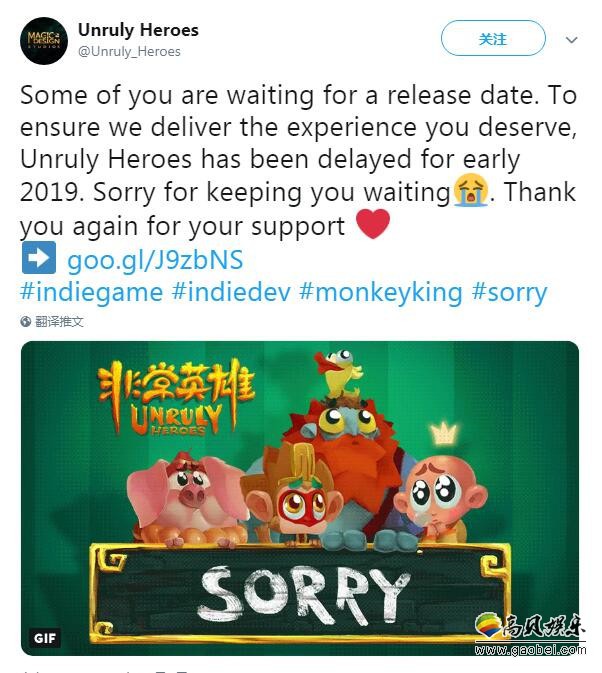Open the Unruly Heroes display name

pos(138,30)
